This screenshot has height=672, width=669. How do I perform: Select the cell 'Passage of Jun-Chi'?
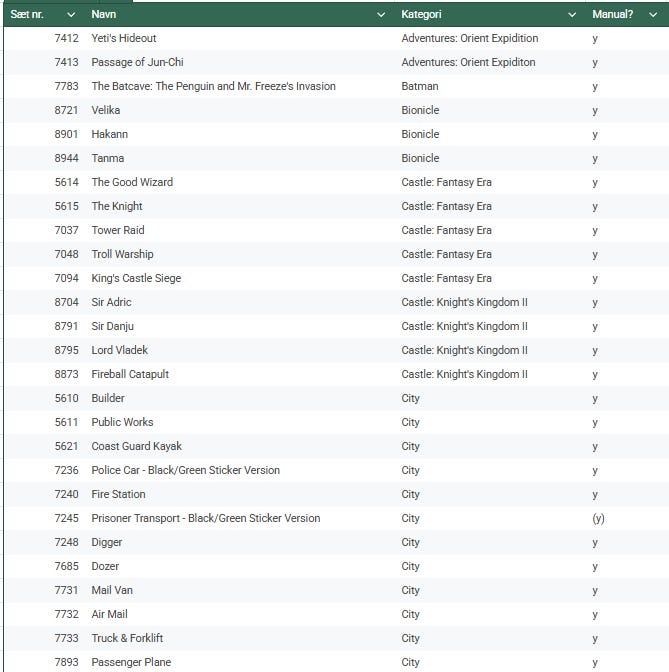[x=241, y=62]
